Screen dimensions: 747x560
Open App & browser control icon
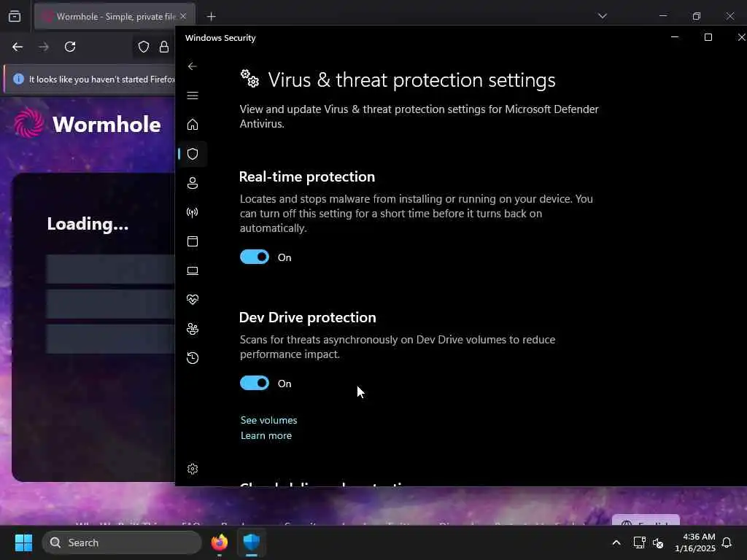coord(193,241)
